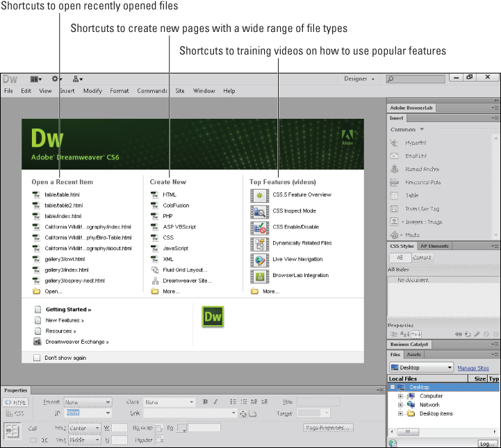
Task: Open the Desktop site dropdown in Files
Action: click(421, 367)
